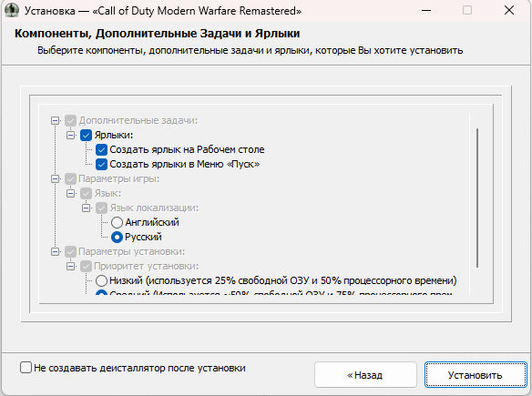This screenshot has height=396, width=532.
Task: Collapse the Параметры игры tree node
Action: (x=55, y=179)
